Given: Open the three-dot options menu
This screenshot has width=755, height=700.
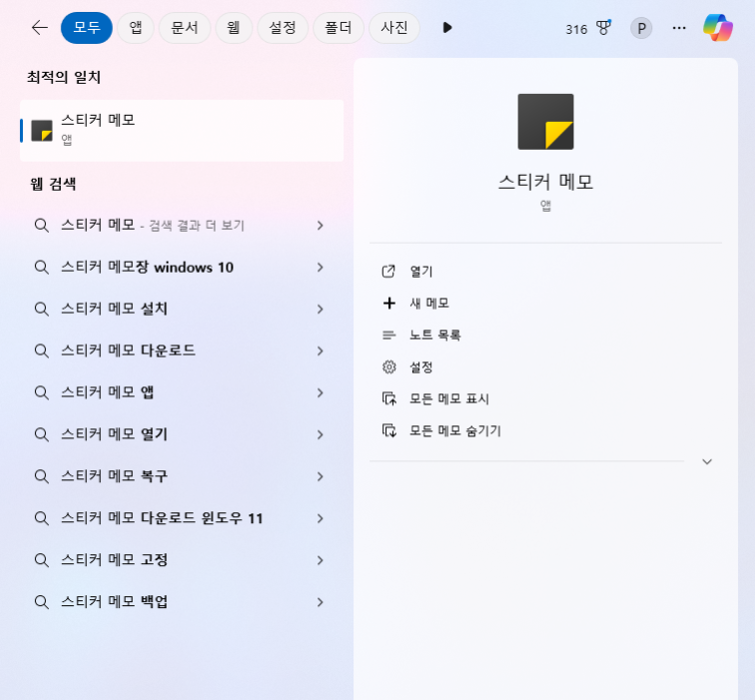Looking at the screenshot, I should pos(679,28).
